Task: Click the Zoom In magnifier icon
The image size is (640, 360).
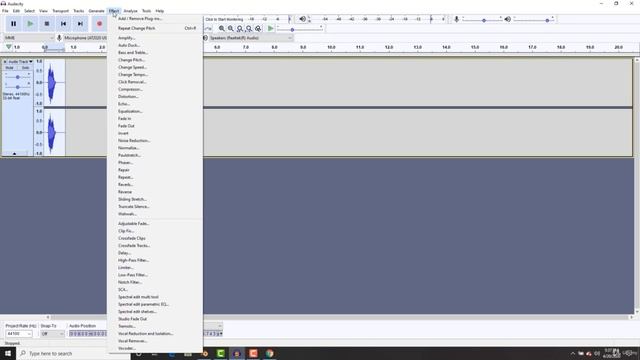Action: (x=222, y=29)
